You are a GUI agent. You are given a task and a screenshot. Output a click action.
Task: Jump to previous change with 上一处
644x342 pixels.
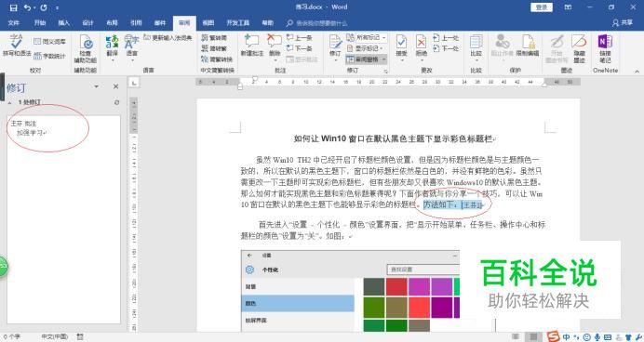tap(446, 38)
